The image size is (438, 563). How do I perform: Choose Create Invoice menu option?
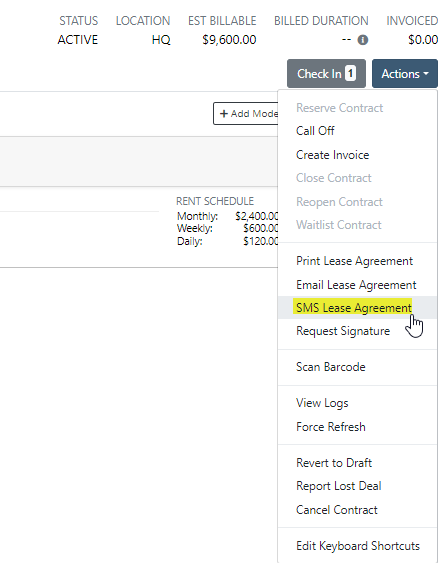coord(357,155)
